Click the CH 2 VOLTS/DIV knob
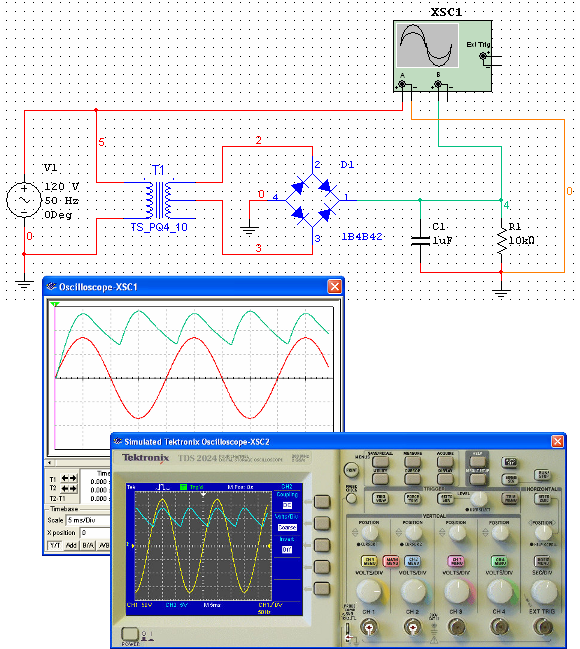 [x=414, y=591]
